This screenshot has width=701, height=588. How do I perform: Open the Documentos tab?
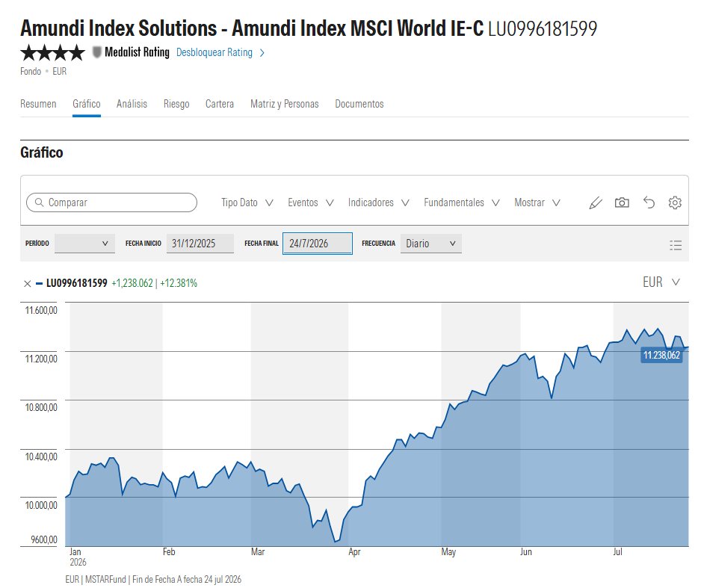(359, 104)
